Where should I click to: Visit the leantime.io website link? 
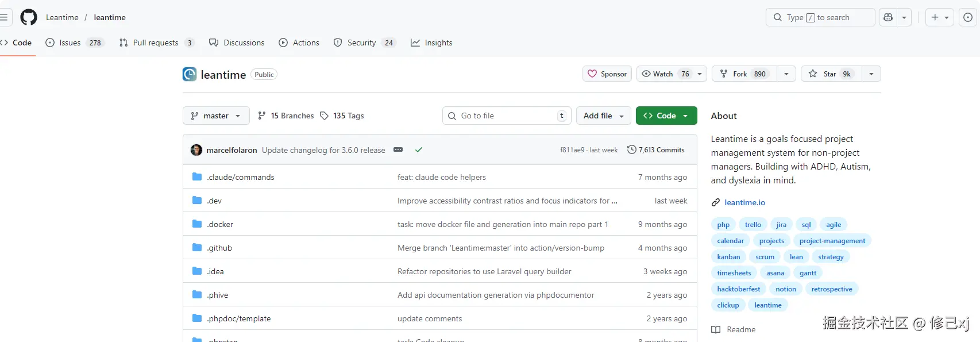point(744,202)
